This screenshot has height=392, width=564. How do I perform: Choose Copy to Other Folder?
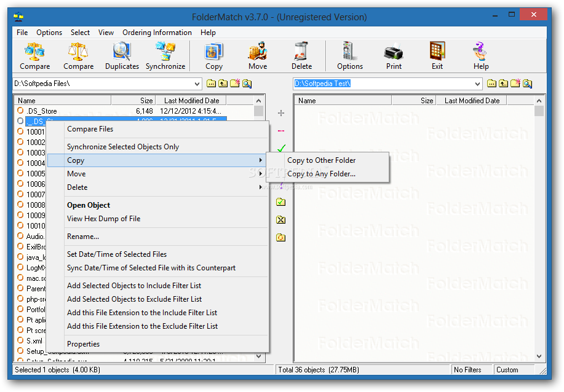[328, 160]
